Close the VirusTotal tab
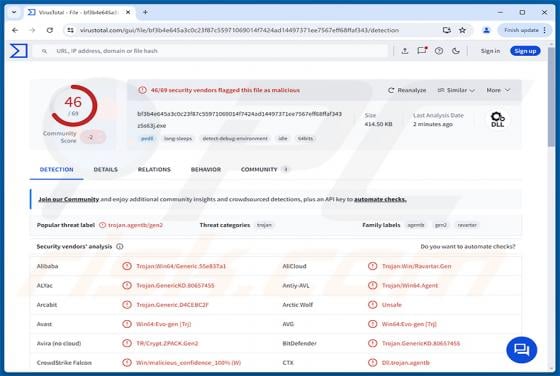The width and height of the screenshot is (560, 376). (128, 12)
